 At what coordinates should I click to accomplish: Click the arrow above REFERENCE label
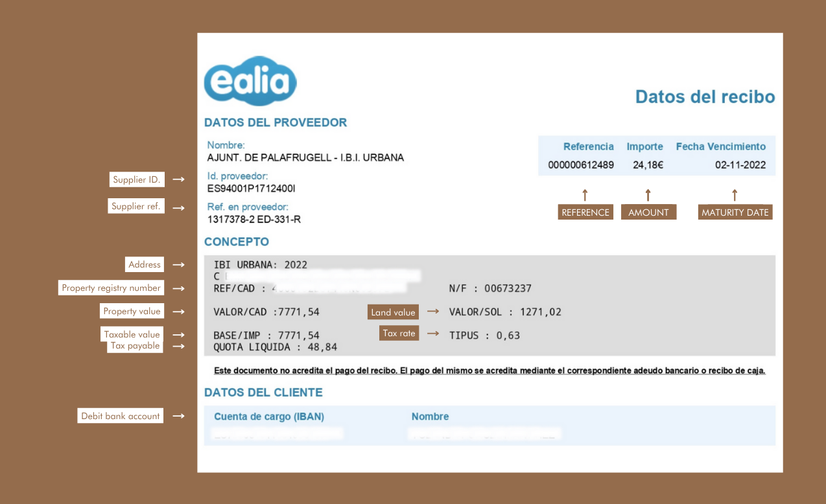coord(585,194)
